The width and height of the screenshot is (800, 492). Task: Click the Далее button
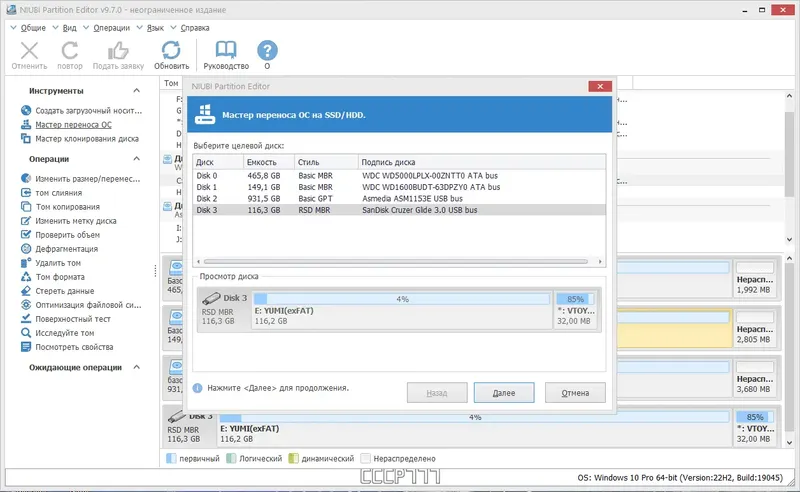(x=504, y=392)
